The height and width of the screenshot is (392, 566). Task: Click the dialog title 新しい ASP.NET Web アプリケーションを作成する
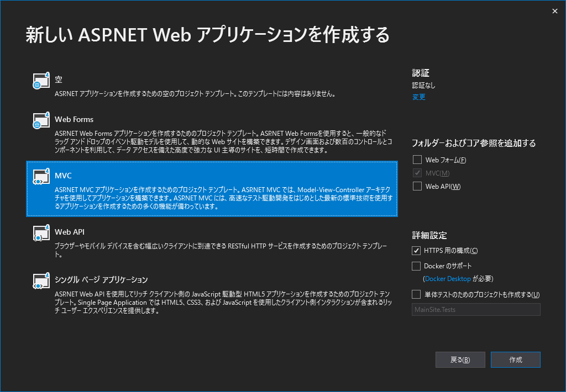208,35
